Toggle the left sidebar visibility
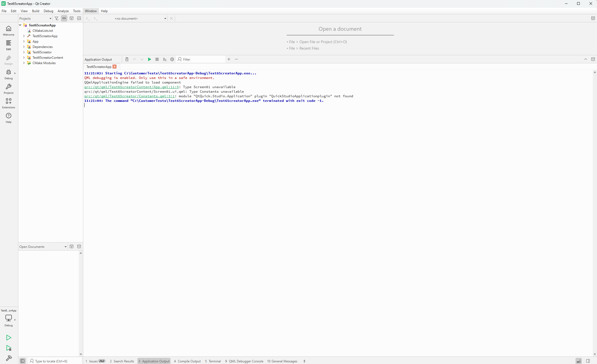Screen dimensions: 597x364 click(x=23, y=361)
